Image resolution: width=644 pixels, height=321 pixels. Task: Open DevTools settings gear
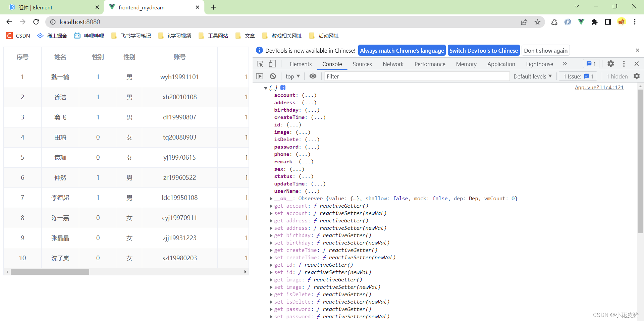coord(611,64)
